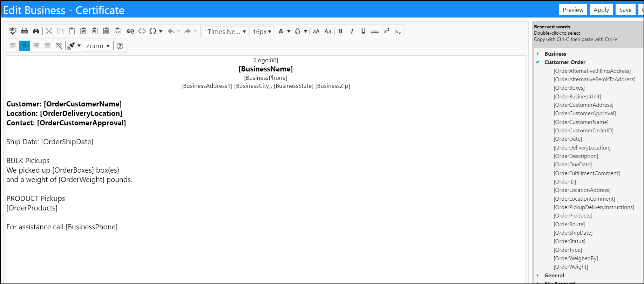The height and width of the screenshot is (284, 644).
Task: Toggle superscript formatting
Action: click(x=386, y=31)
